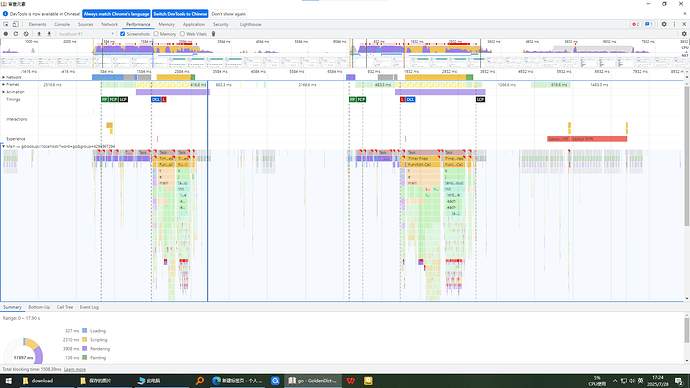Enable the Memory checkbox
Viewport: 690px width, 388px height.
[156, 34]
